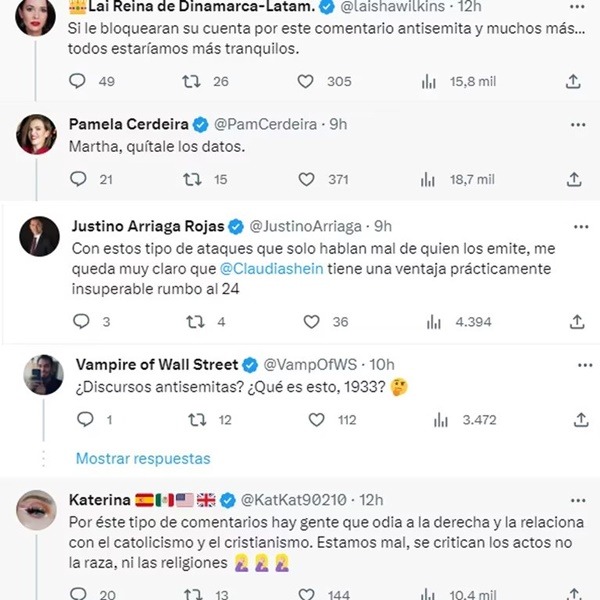Open more options on Pamela Cerdeira's tweet
The height and width of the screenshot is (600, 600).
pyautogui.click(x=577, y=124)
